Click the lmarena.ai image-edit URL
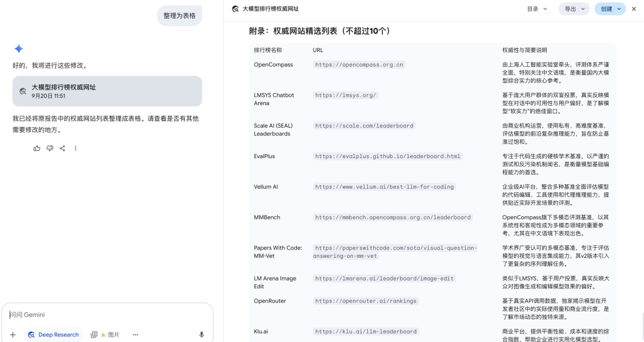 click(x=385, y=278)
